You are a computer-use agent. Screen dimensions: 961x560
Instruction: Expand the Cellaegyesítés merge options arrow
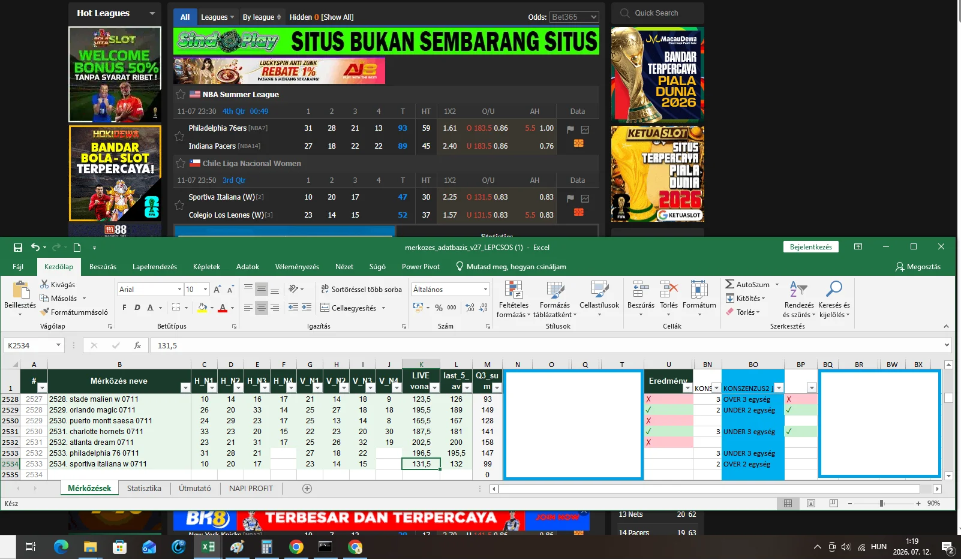point(383,308)
